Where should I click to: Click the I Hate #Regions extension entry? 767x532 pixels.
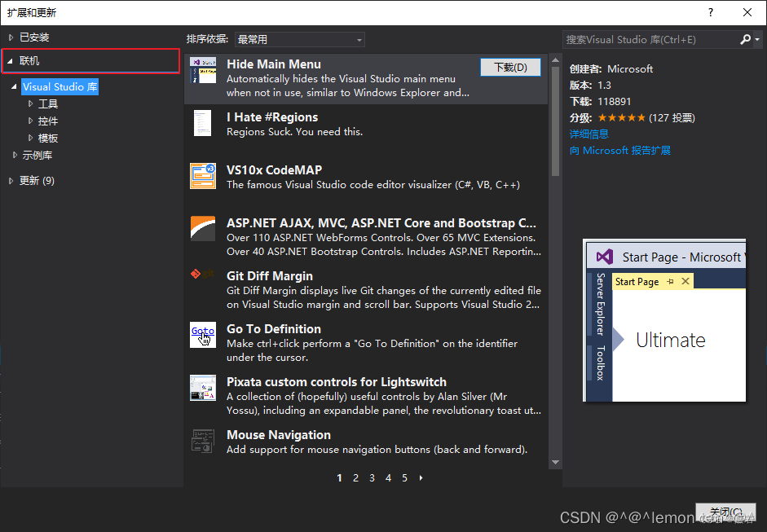pos(326,124)
